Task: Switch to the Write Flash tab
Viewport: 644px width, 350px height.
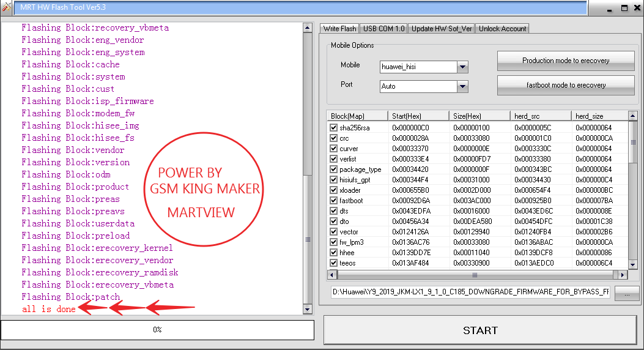Action: click(x=339, y=29)
